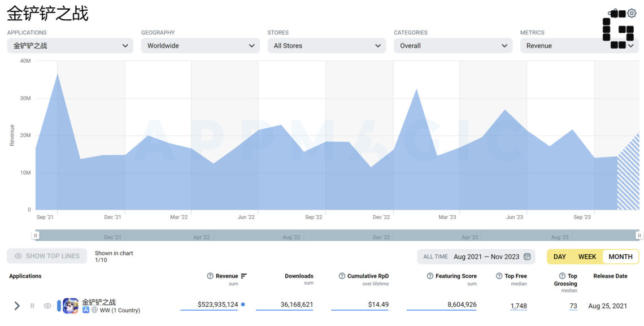Click the Featuring Score help icon
Screen dimensions: 644x326
pos(430,276)
